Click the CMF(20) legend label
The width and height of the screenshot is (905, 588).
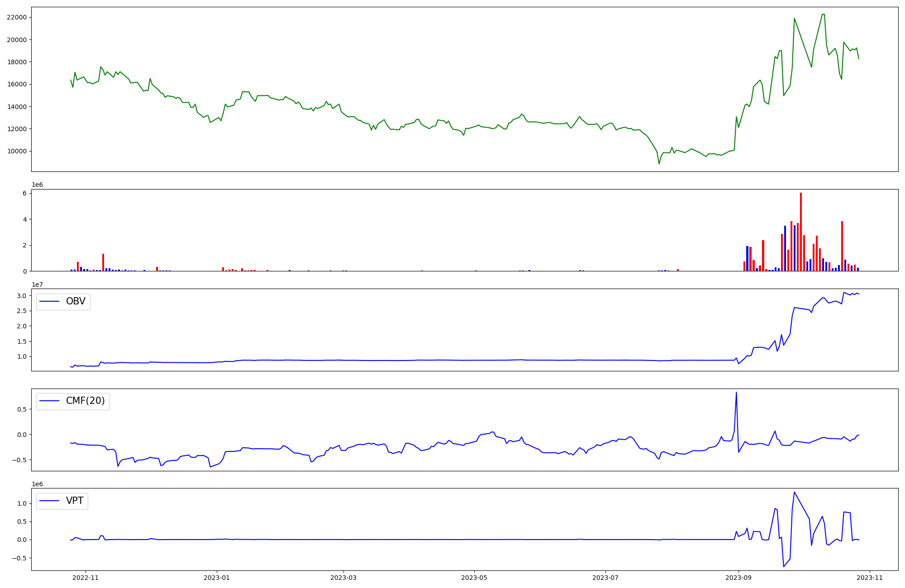[x=85, y=401]
